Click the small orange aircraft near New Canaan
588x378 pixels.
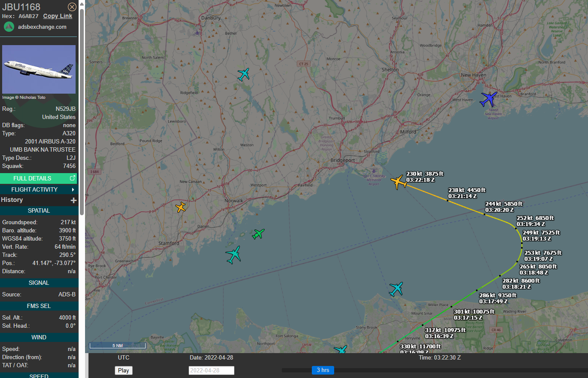click(x=180, y=207)
